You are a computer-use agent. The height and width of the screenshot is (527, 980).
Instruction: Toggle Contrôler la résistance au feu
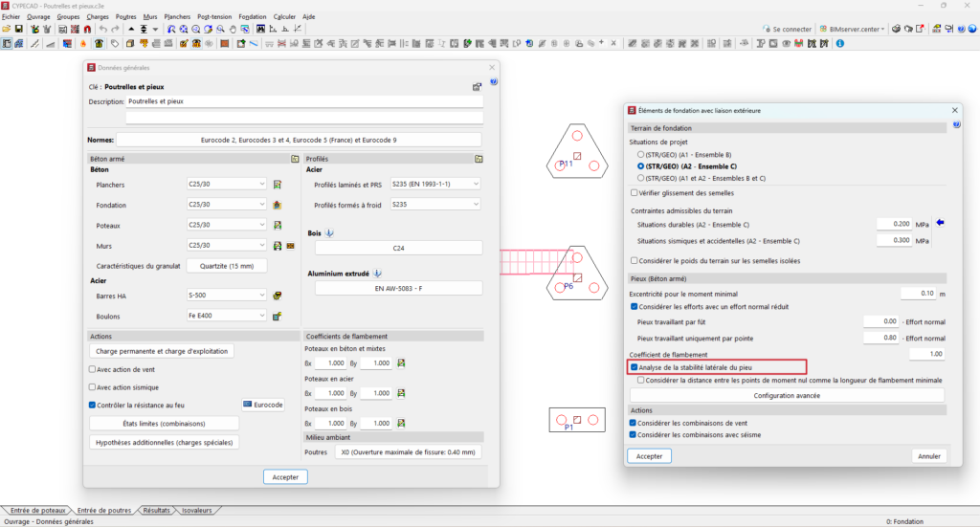point(93,406)
